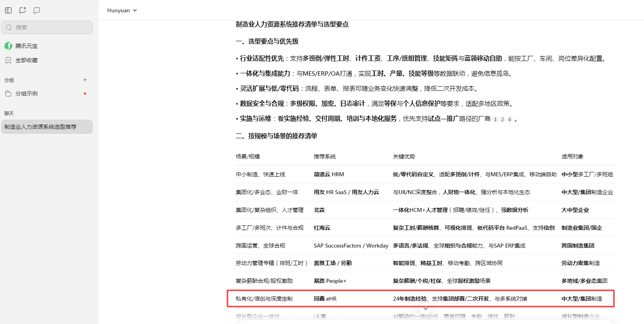Screen dimensions: 644x324
Task: Click title 制造业人力资源系统推荐清单与选型要点
Action: click(x=292, y=24)
